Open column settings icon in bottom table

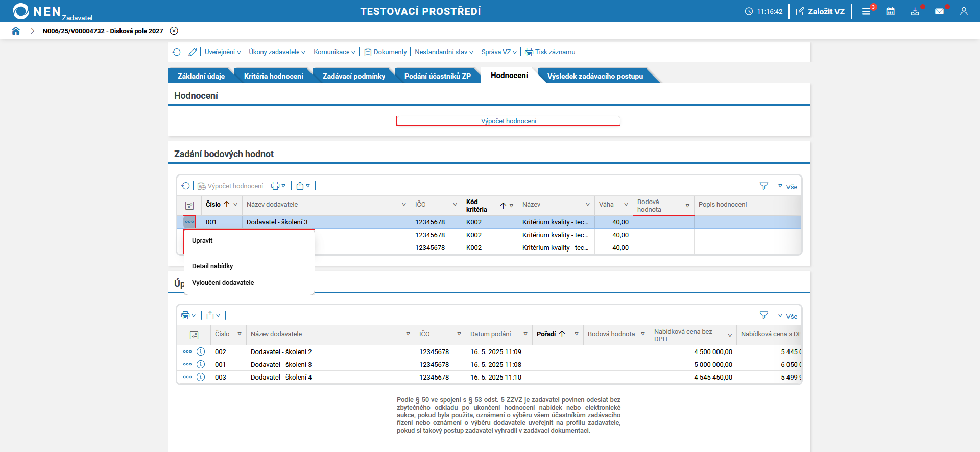[x=194, y=335]
